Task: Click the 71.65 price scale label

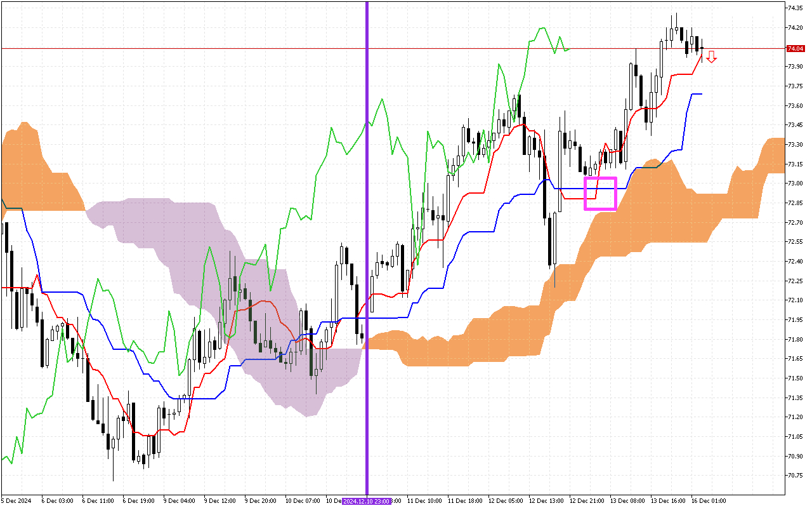Action: (796, 359)
